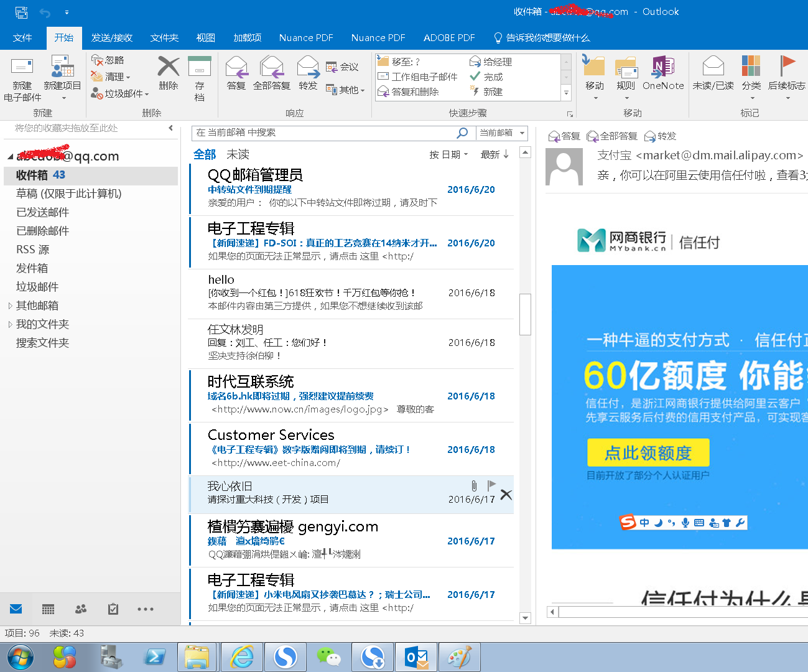Open the Calendar view icon in navigation bar

(49, 609)
